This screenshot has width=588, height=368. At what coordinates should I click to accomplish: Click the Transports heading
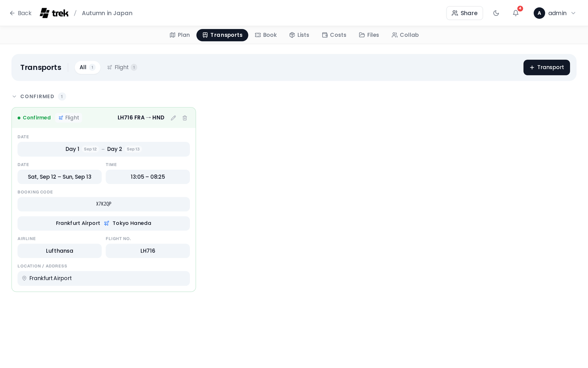(x=41, y=67)
